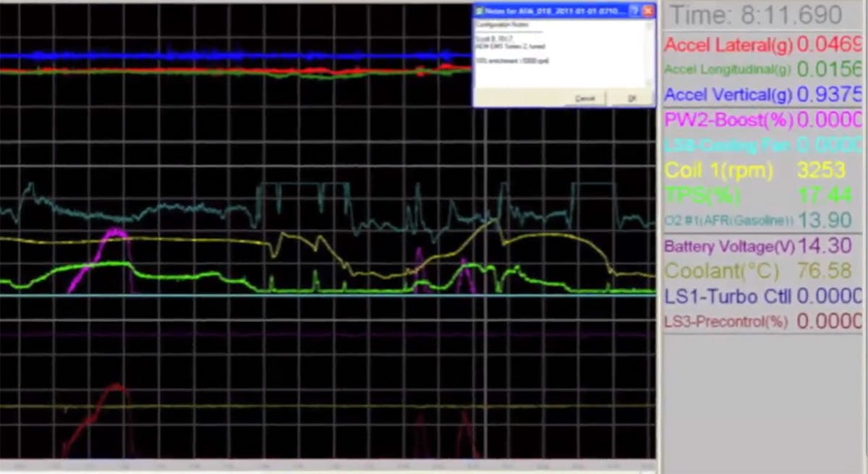Select the LS8-Cooling Fan channel

[727, 145]
